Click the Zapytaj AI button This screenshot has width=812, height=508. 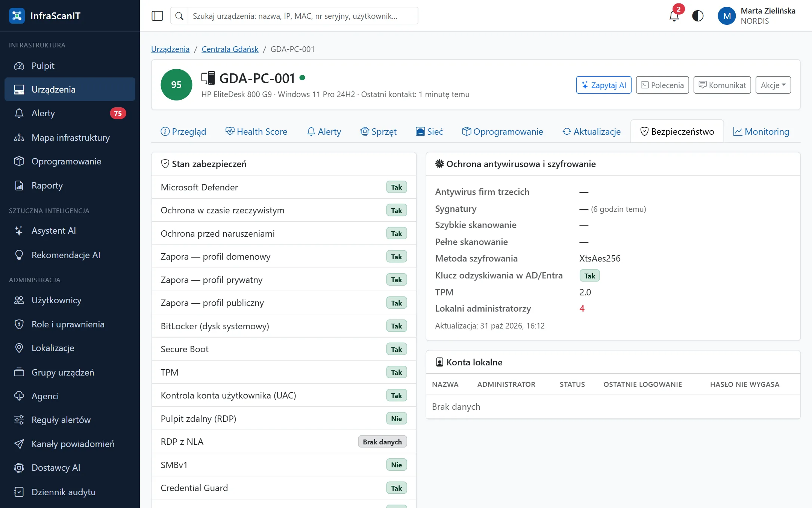click(604, 85)
